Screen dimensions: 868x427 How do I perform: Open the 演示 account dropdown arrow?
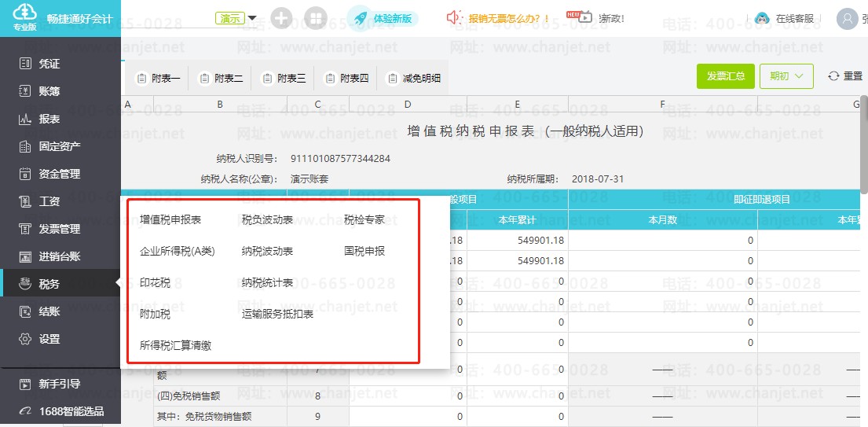252,18
